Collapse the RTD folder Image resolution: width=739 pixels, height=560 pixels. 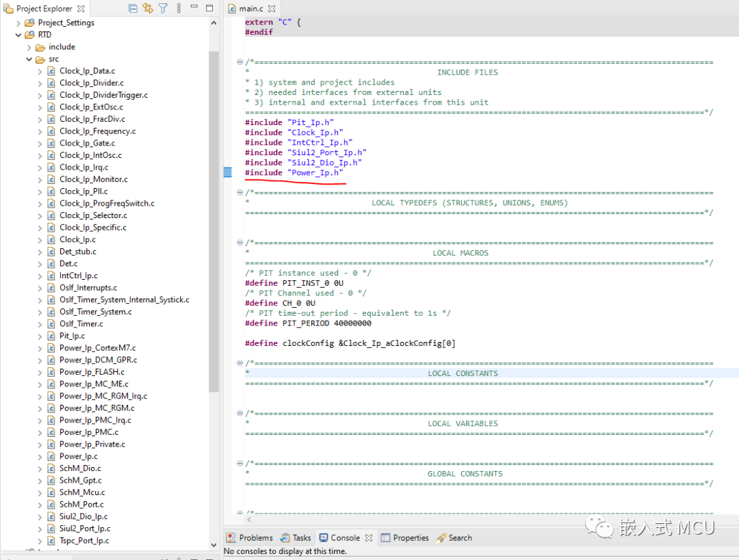[x=18, y=35]
